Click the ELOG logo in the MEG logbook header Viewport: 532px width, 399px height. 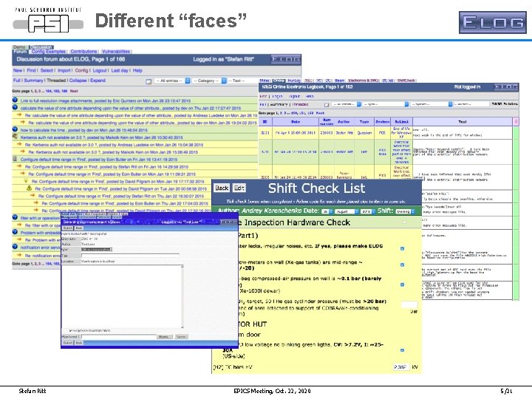[x=506, y=87]
